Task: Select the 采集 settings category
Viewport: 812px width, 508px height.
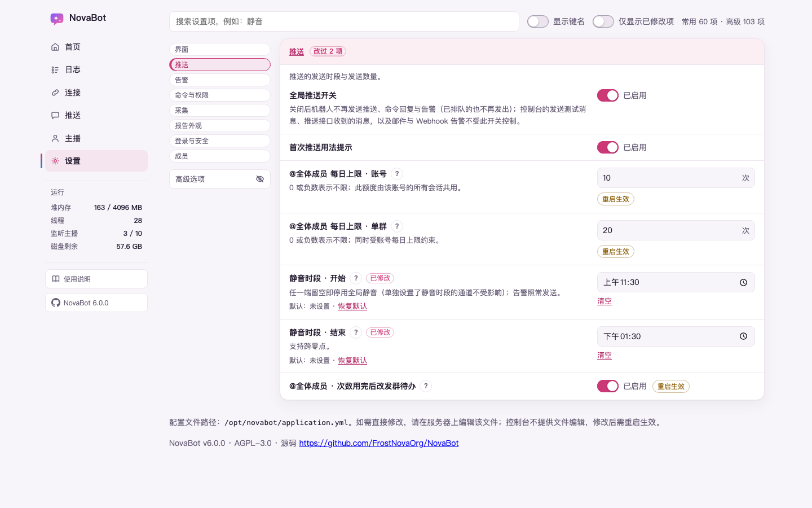Action: point(220,111)
